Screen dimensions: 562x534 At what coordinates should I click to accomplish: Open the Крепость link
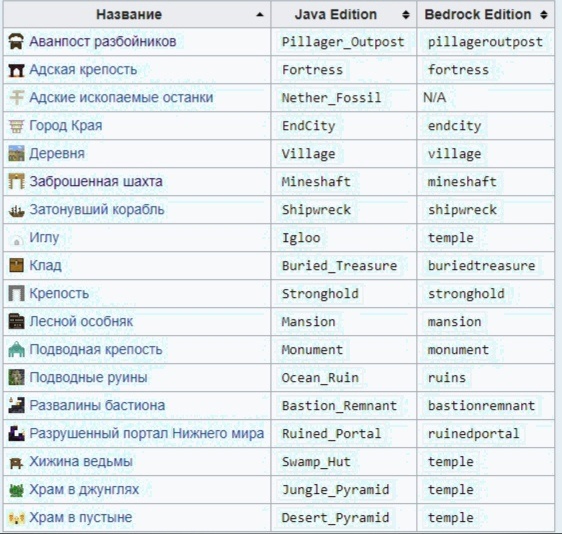[59, 294]
